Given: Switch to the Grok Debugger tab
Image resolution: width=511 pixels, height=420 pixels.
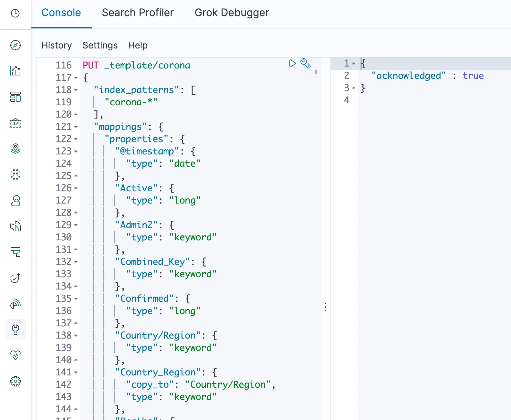Looking at the screenshot, I should point(232,13).
